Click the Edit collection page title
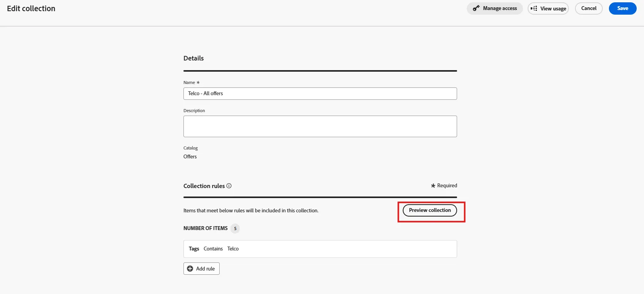 pyautogui.click(x=31, y=8)
